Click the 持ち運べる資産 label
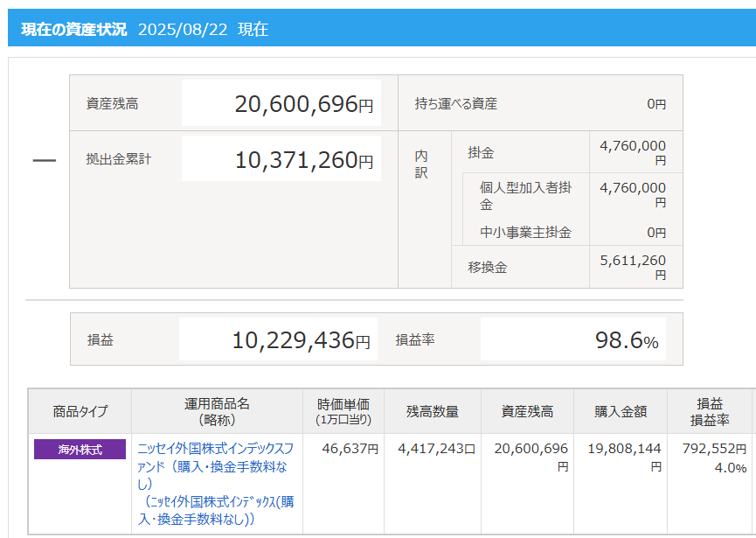The image size is (756, 538). (455, 104)
